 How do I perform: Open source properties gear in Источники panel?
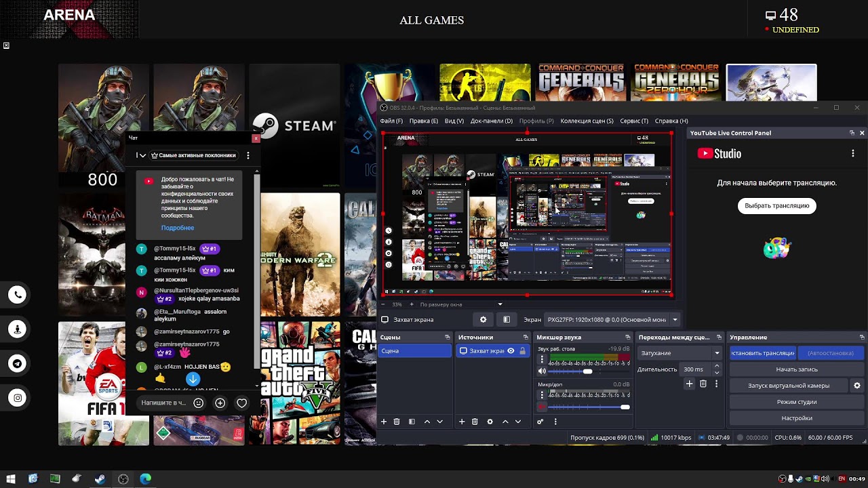click(490, 422)
